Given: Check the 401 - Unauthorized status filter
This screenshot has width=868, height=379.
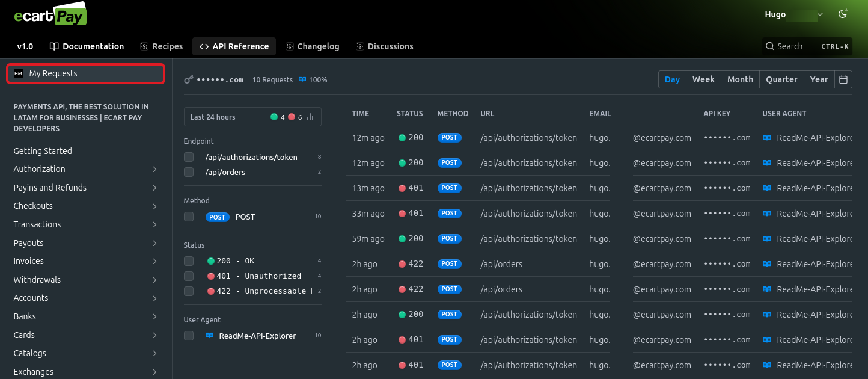Looking at the screenshot, I should tap(189, 276).
